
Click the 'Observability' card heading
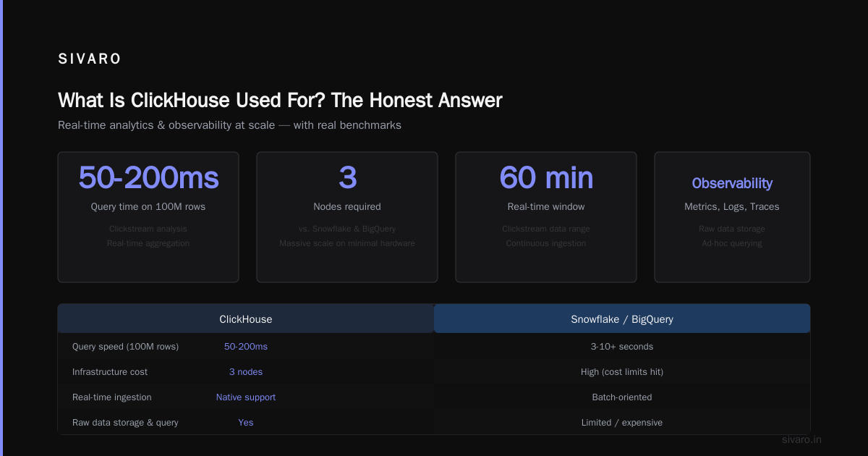point(732,183)
